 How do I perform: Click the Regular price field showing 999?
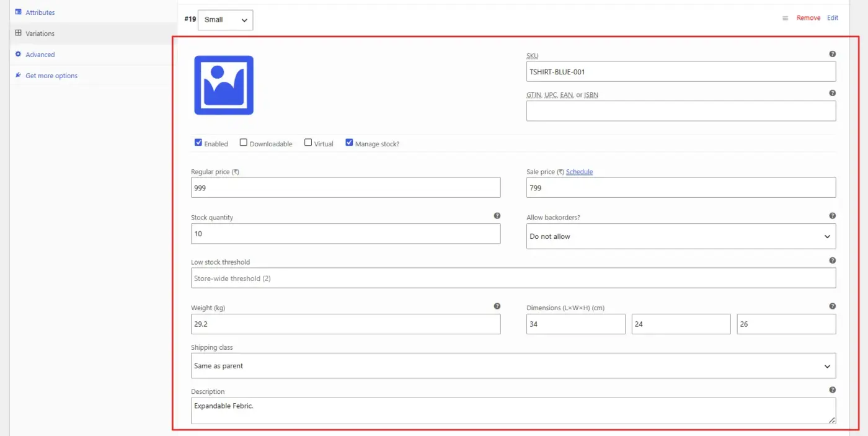[345, 187]
